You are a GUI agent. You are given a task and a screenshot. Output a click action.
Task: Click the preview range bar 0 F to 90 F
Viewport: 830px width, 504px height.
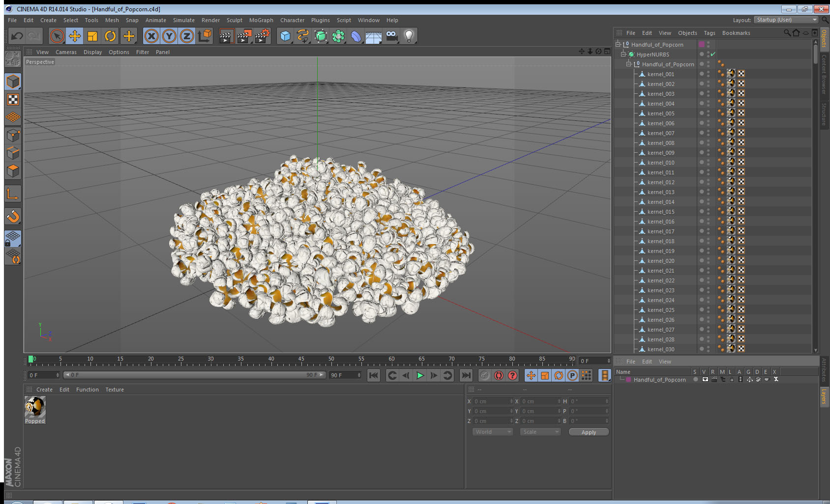pos(195,375)
